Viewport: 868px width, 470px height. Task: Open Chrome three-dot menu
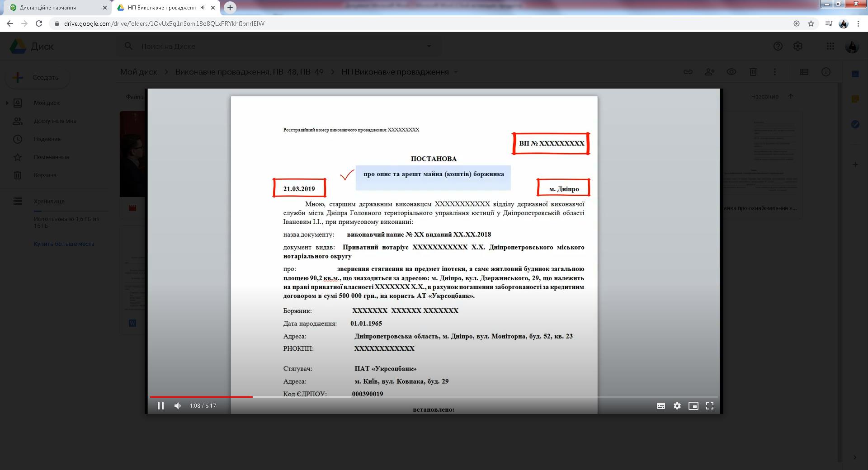tap(858, 23)
